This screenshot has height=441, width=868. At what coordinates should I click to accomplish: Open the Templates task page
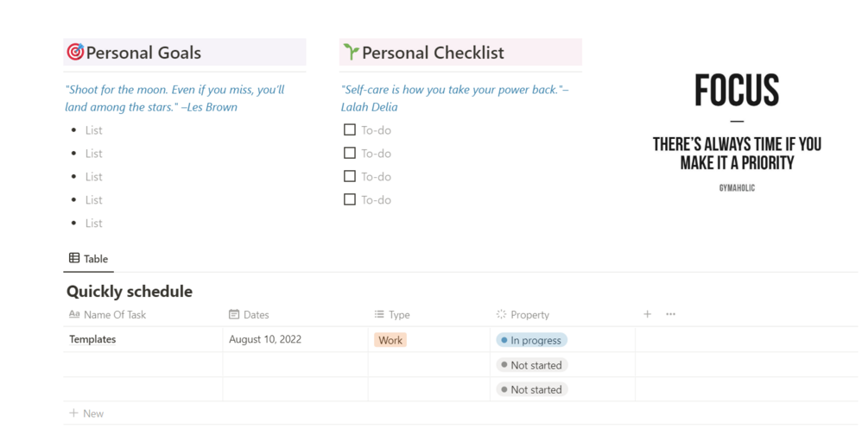click(92, 339)
